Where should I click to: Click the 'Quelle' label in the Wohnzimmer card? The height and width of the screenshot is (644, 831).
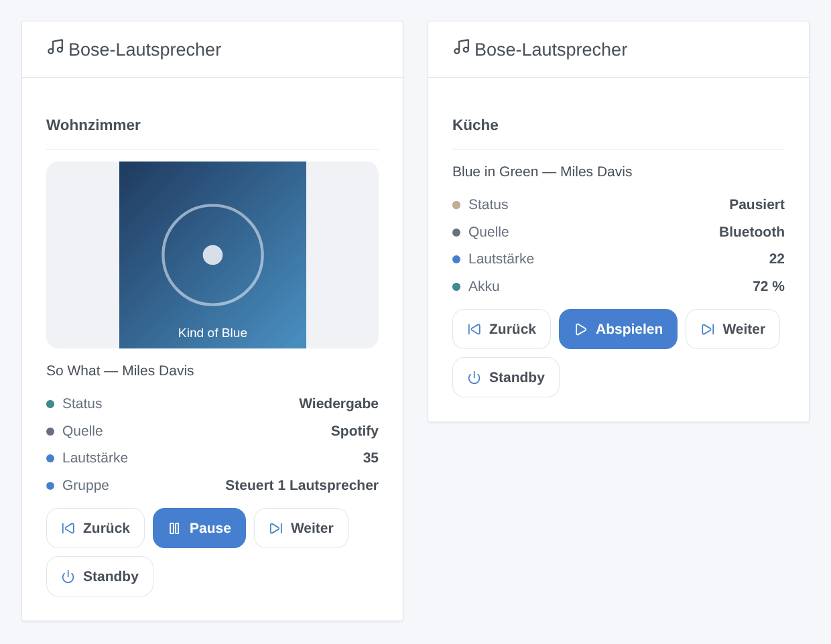pyautogui.click(x=82, y=431)
